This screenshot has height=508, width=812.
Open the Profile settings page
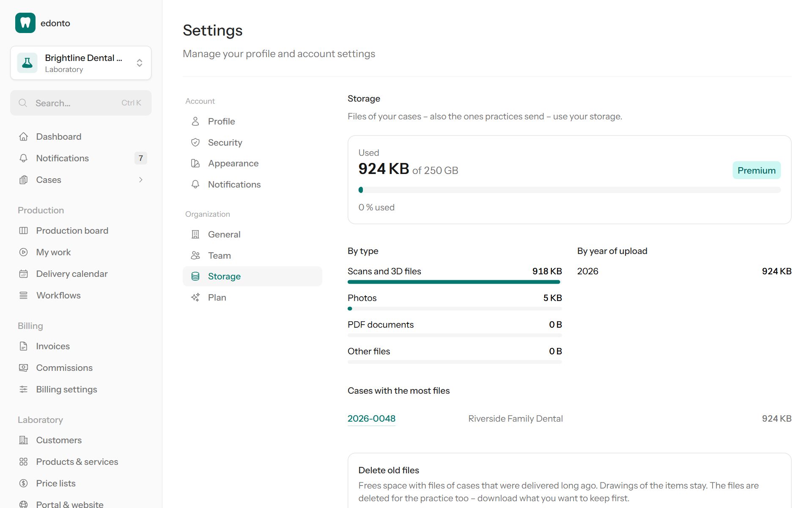(252, 121)
